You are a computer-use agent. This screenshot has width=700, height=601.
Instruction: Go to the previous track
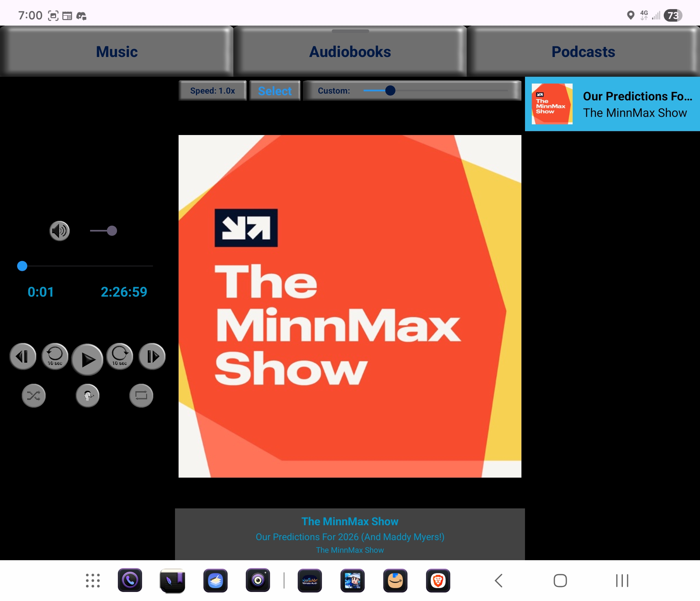tap(23, 356)
